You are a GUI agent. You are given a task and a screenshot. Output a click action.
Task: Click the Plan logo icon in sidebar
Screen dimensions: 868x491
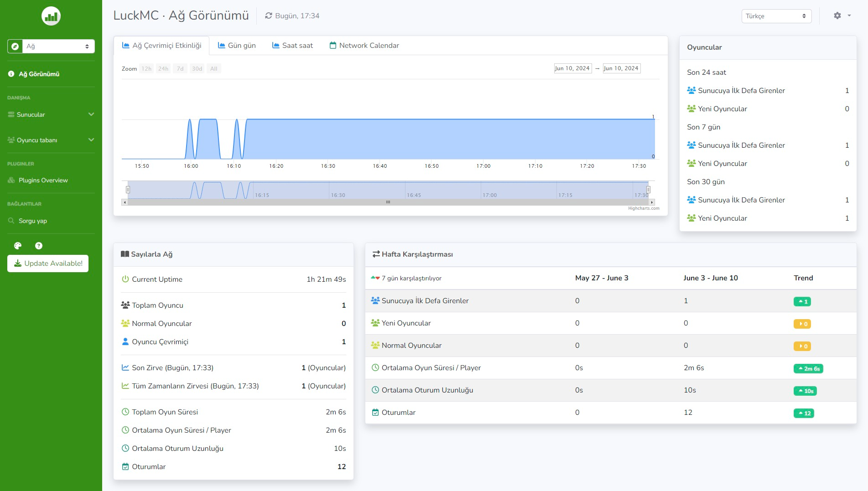click(x=51, y=16)
